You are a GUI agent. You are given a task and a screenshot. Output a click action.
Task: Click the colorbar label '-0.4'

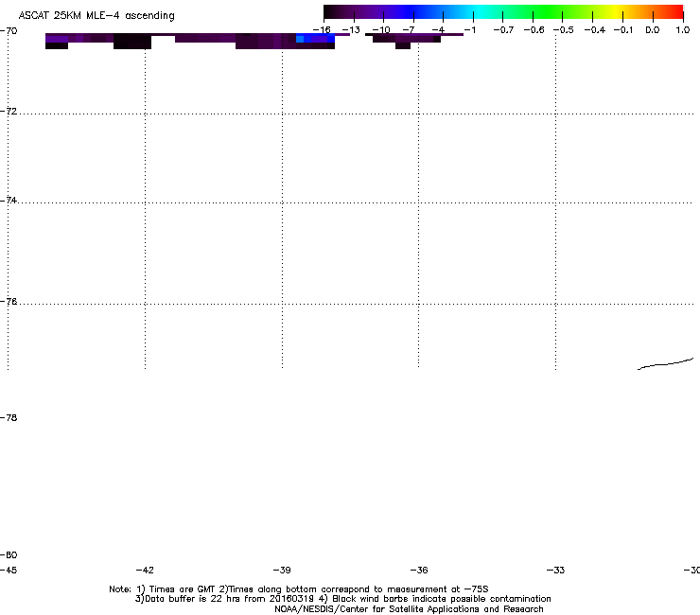[594, 30]
